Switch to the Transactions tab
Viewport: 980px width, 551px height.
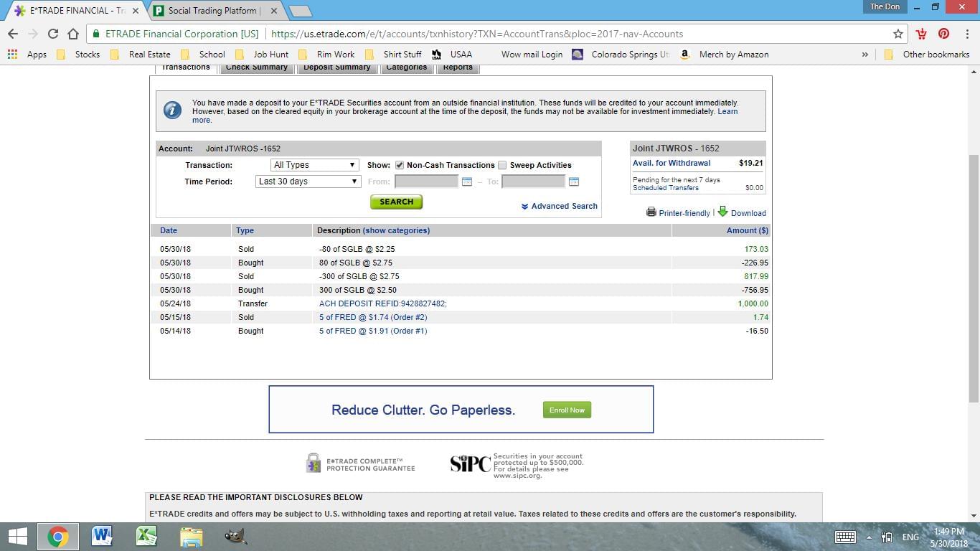click(186, 67)
